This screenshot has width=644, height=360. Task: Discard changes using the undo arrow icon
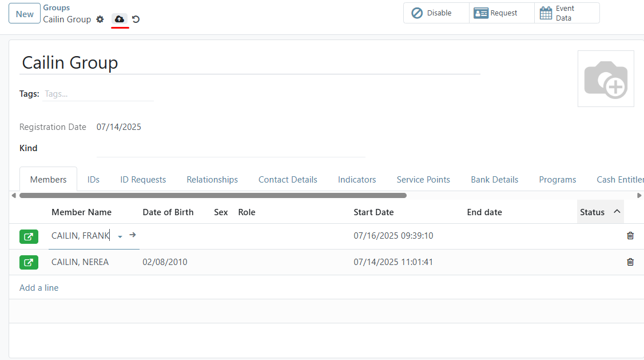[135, 19]
